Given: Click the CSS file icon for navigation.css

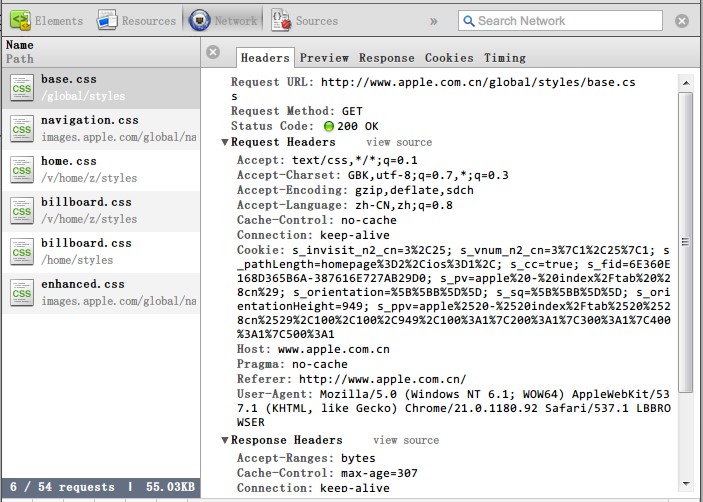Looking at the screenshot, I should point(22,129).
